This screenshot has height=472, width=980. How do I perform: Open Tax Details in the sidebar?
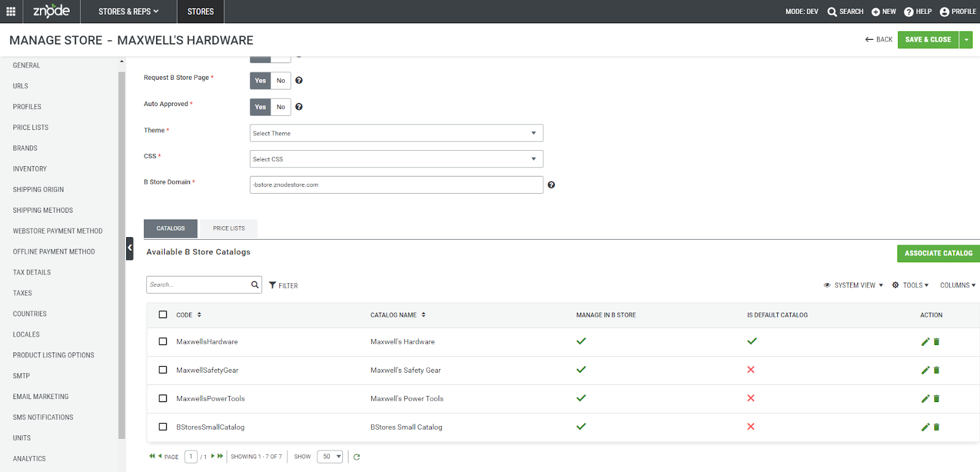coord(32,273)
